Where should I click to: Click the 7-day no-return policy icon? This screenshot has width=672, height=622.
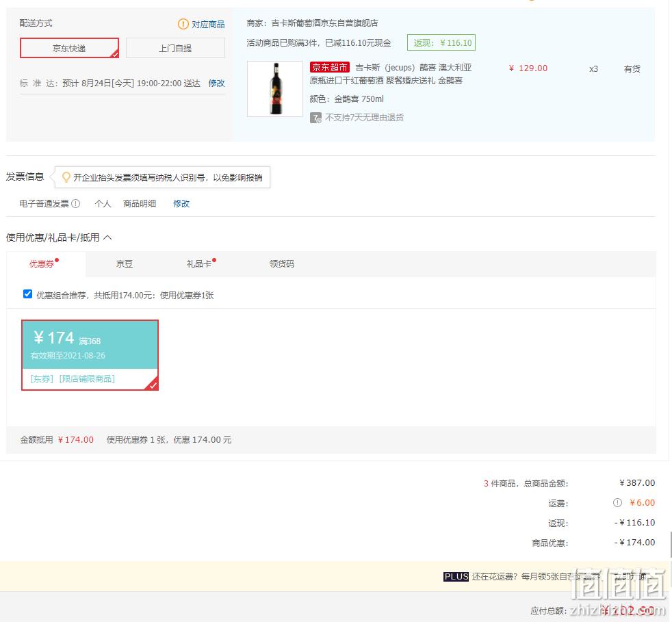[x=315, y=118]
